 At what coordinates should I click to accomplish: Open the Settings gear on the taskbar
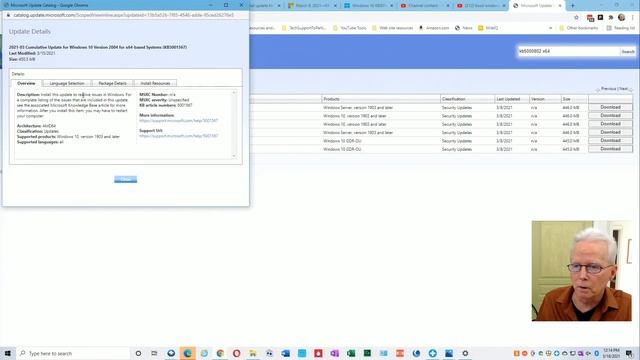465,353
